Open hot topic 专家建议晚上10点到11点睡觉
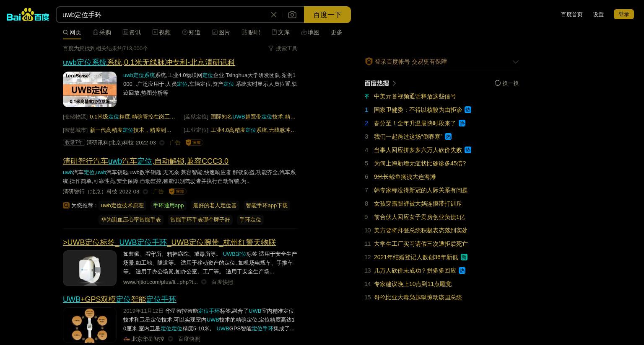Screen dimensions: 644x345 (x=413, y=284)
